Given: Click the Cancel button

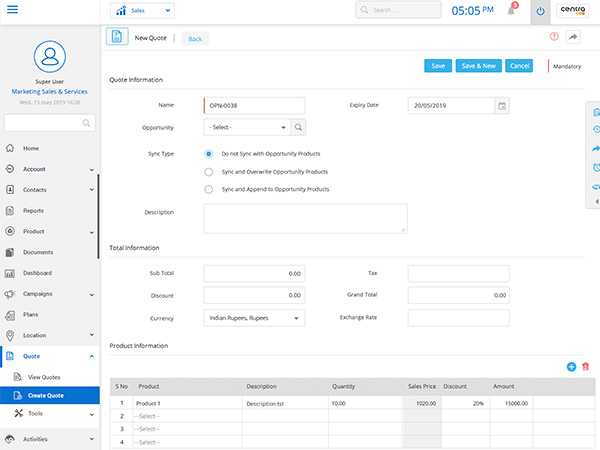Looking at the screenshot, I should 519,66.
